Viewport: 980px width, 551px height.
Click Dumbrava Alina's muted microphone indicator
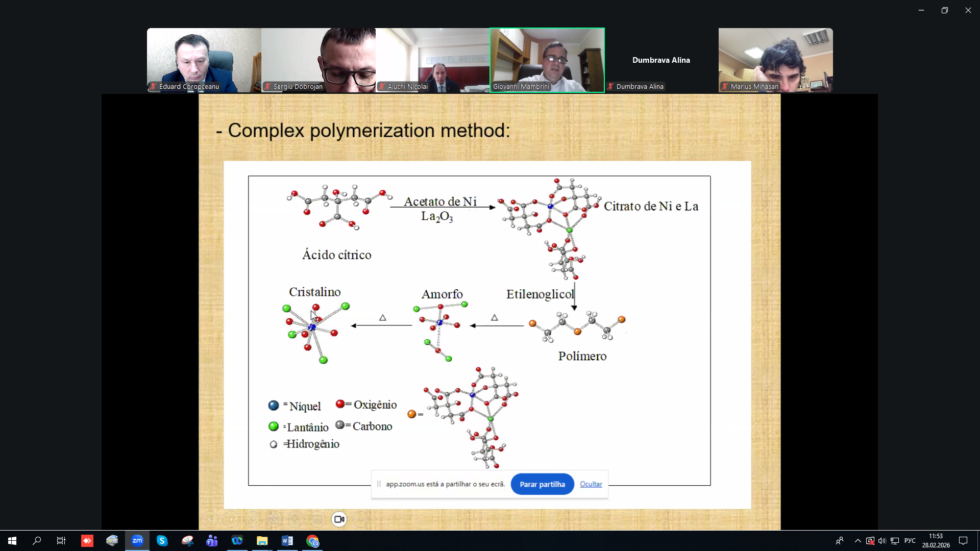click(x=610, y=87)
